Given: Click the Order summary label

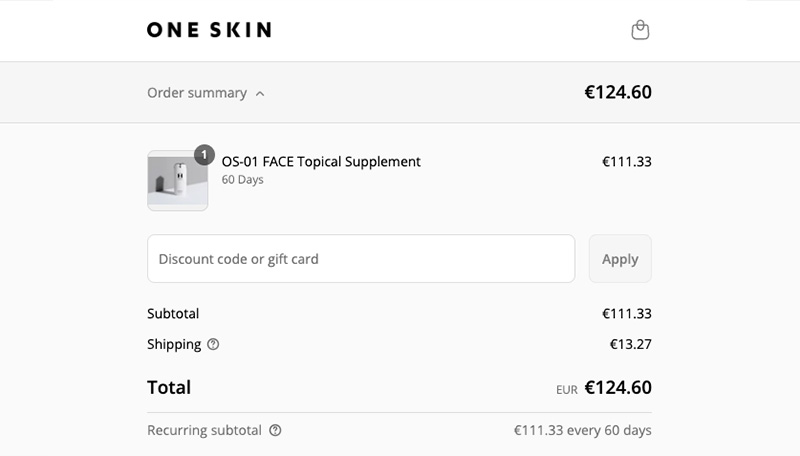Looking at the screenshot, I should point(197,93).
